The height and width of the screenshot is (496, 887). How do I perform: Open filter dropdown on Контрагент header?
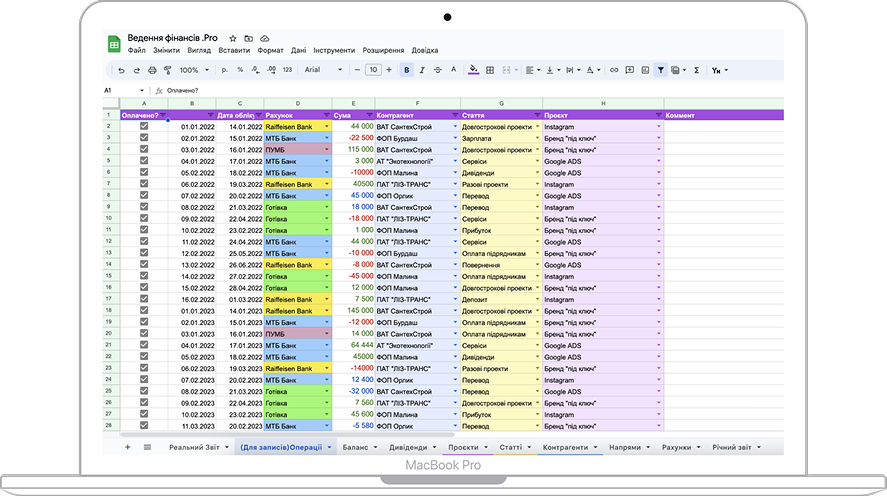pos(455,115)
